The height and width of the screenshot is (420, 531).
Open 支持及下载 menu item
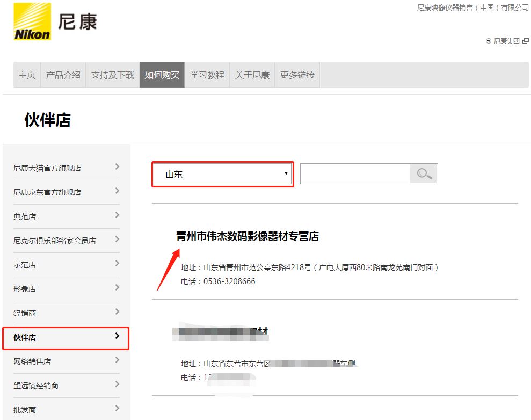[113, 75]
